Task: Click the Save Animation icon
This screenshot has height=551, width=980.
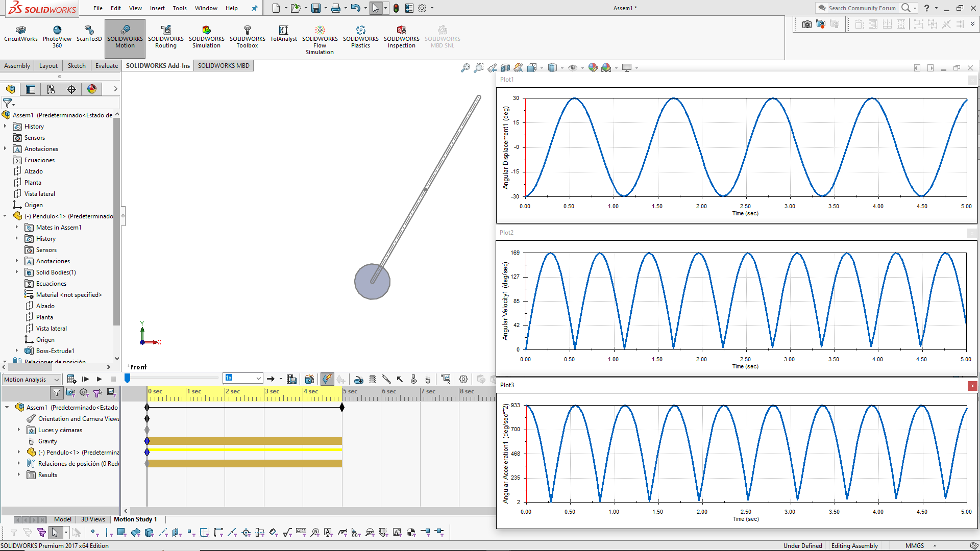Action: click(x=291, y=379)
